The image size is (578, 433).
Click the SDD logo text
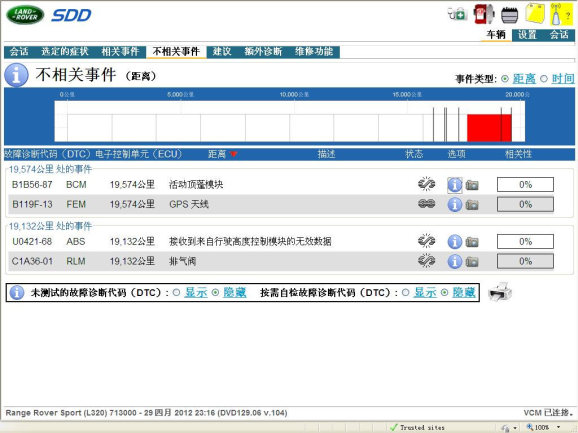tap(71, 15)
